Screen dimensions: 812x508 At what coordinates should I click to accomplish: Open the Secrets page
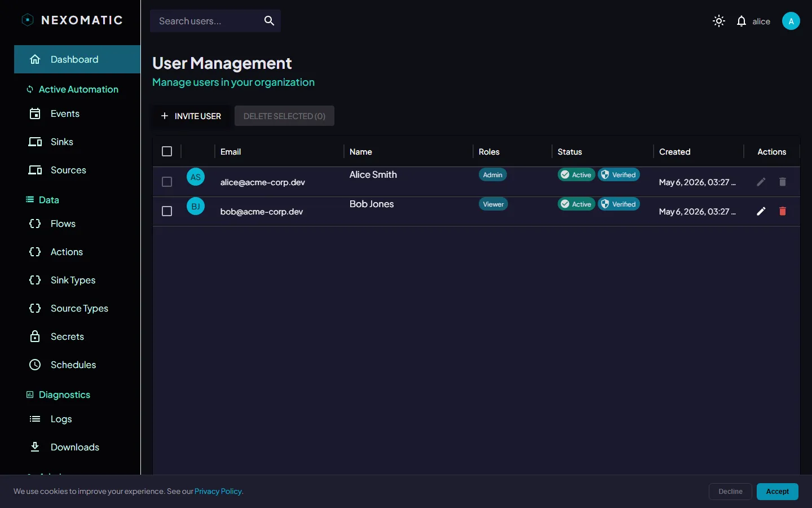(77, 336)
